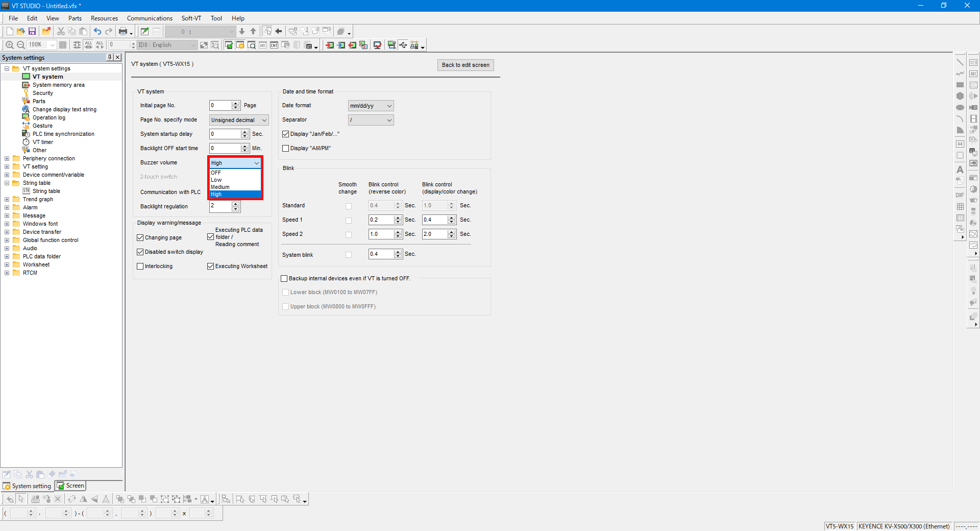This screenshot has height=531, width=980.
Task: Click the Initial page No. input field
Action: (x=220, y=106)
